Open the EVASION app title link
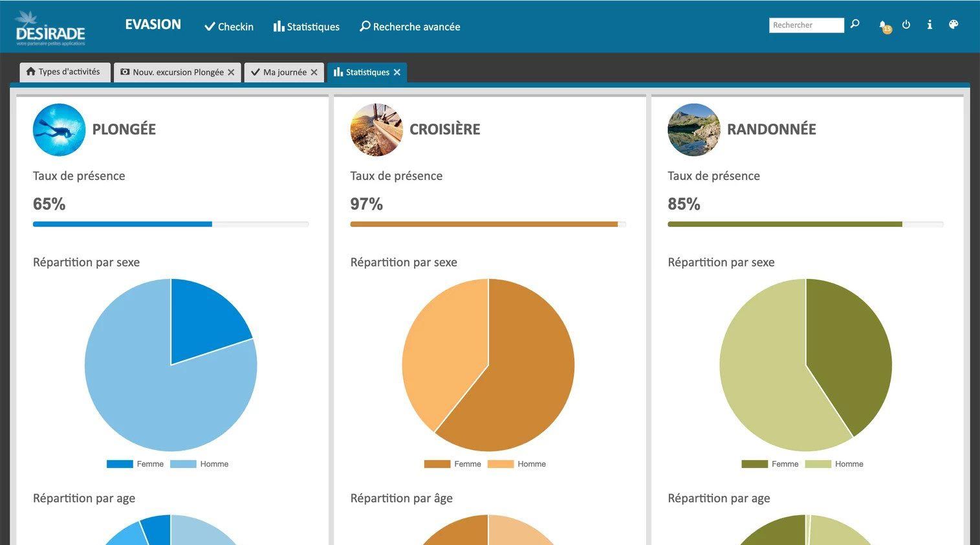980x545 pixels. tap(153, 25)
